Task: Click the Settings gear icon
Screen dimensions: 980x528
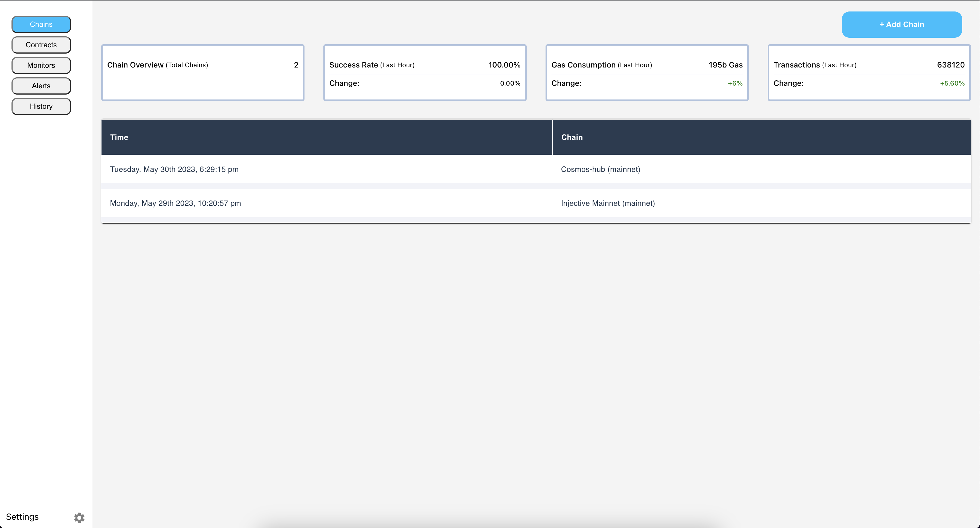Action: 79,517
